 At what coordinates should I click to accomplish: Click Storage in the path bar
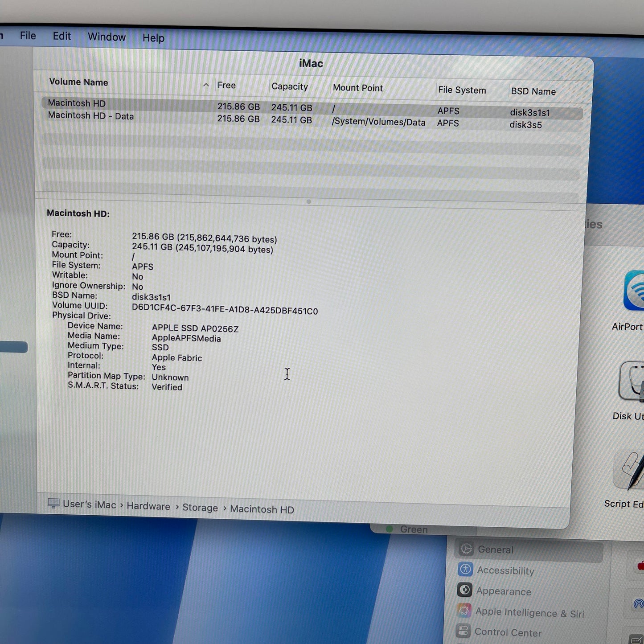click(200, 508)
